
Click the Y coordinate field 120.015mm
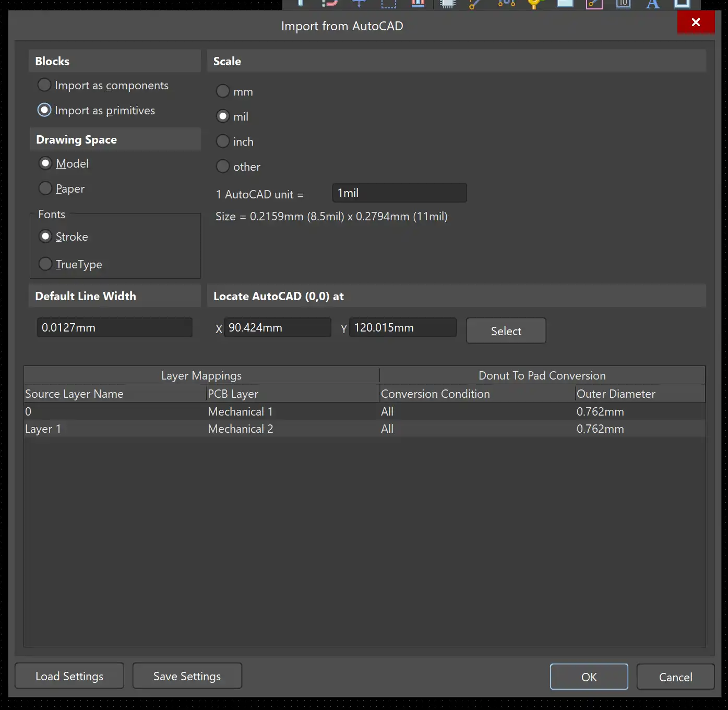click(403, 327)
